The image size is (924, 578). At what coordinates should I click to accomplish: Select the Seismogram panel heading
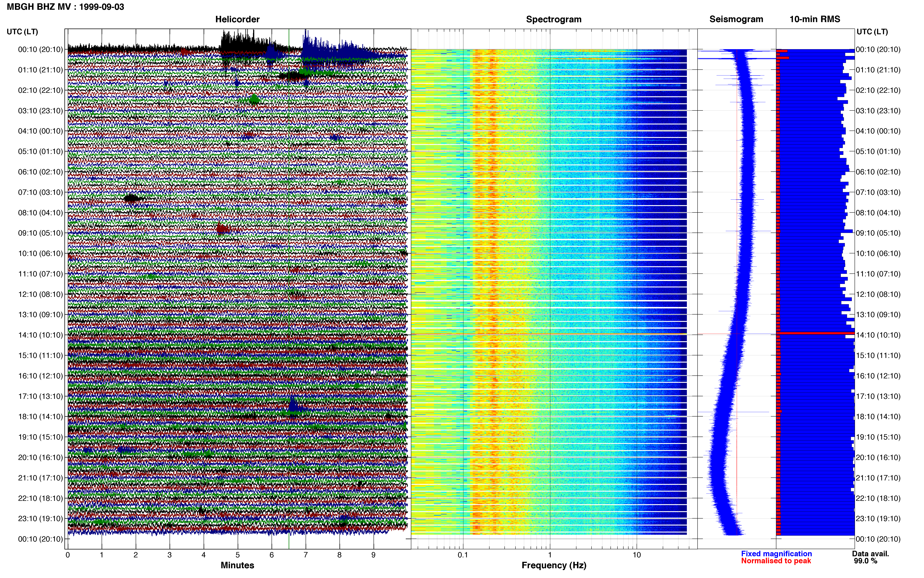(x=736, y=19)
